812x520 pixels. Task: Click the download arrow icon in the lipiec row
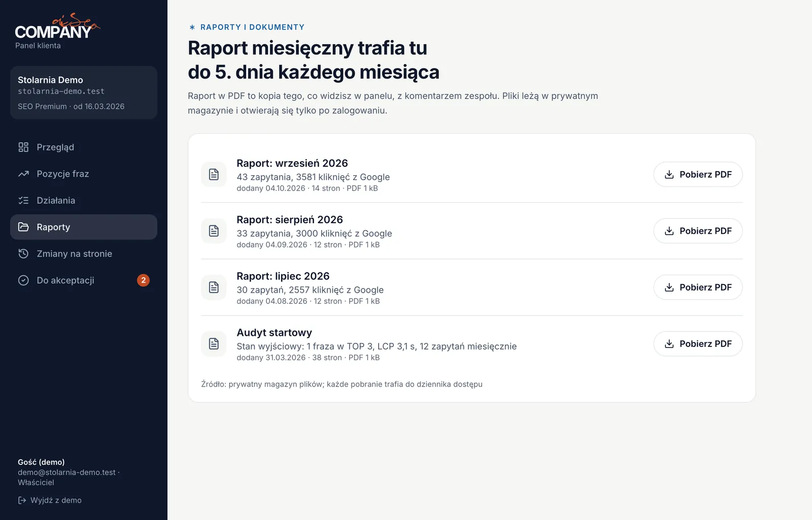click(x=669, y=287)
